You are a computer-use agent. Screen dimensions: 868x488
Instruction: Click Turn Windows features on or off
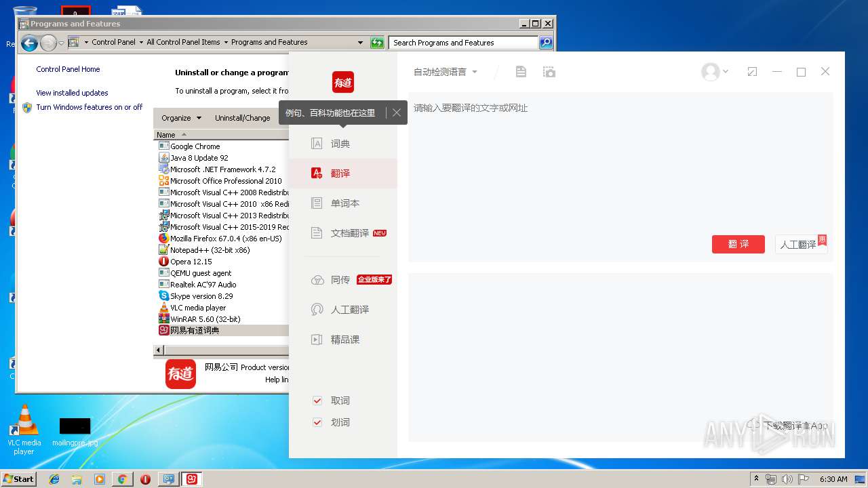pos(90,107)
